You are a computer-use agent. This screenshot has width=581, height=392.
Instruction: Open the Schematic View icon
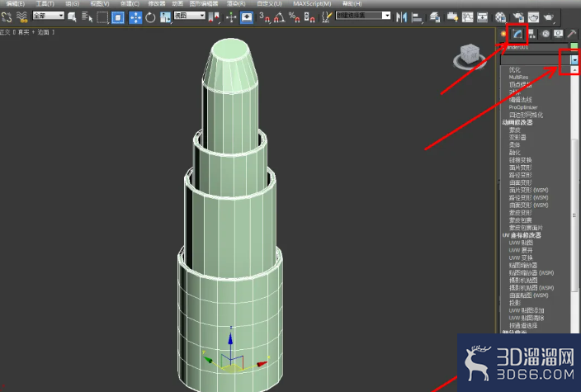point(483,17)
